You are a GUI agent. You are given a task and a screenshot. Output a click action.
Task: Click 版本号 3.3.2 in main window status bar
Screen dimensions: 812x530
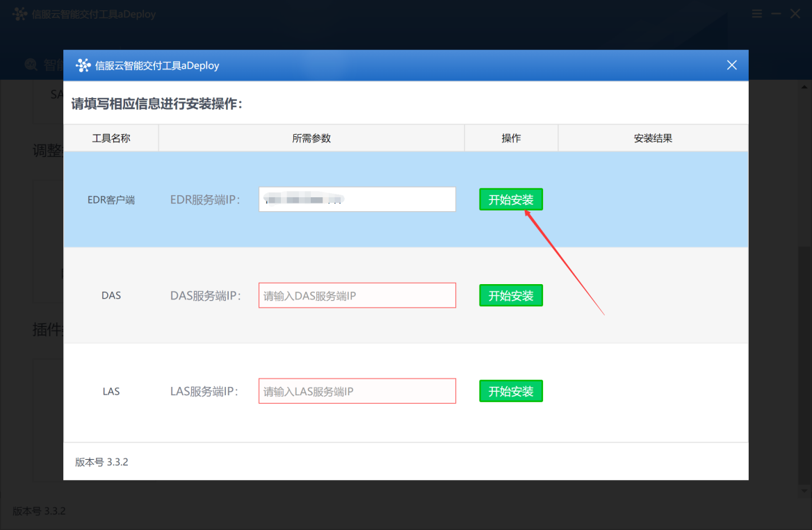(x=40, y=511)
